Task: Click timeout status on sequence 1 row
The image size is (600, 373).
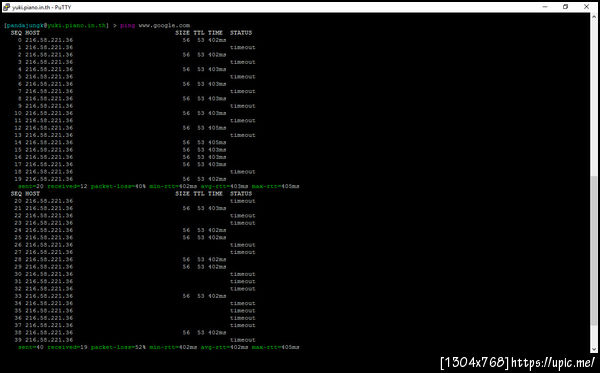Action: [x=243, y=47]
